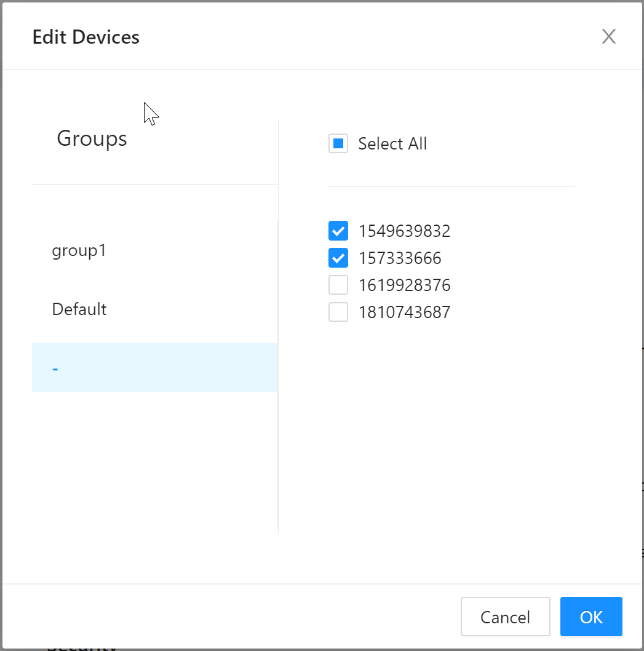Uncheck device 157333666 checkbox
Image resolution: width=644 pixels, height=651 pixels.
(338, 258)
